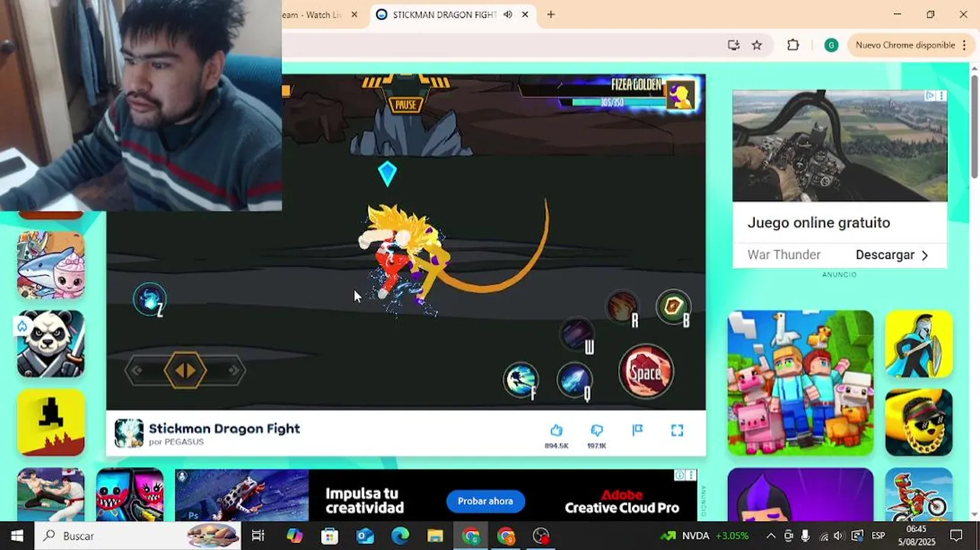Click the move-left arrow on movement pad
Image resolution: width=980 pixels, height=550 pixels.
click(137, 370)
